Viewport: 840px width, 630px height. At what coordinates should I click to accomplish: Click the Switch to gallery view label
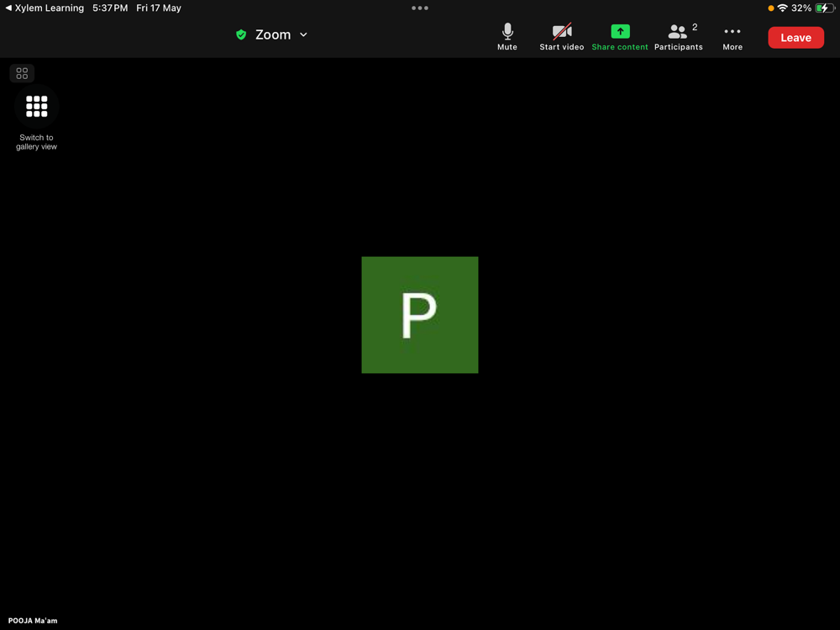tap(36, 142)
